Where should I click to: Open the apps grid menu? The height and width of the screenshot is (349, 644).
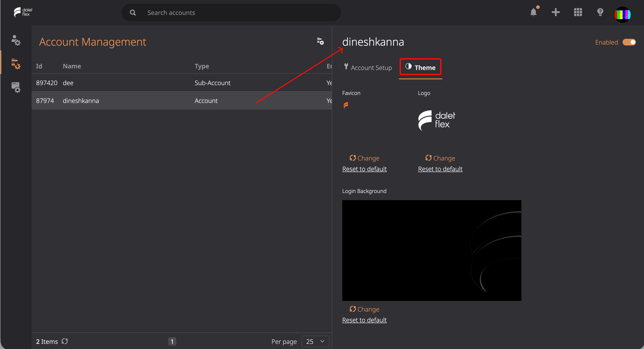(578, 12)
